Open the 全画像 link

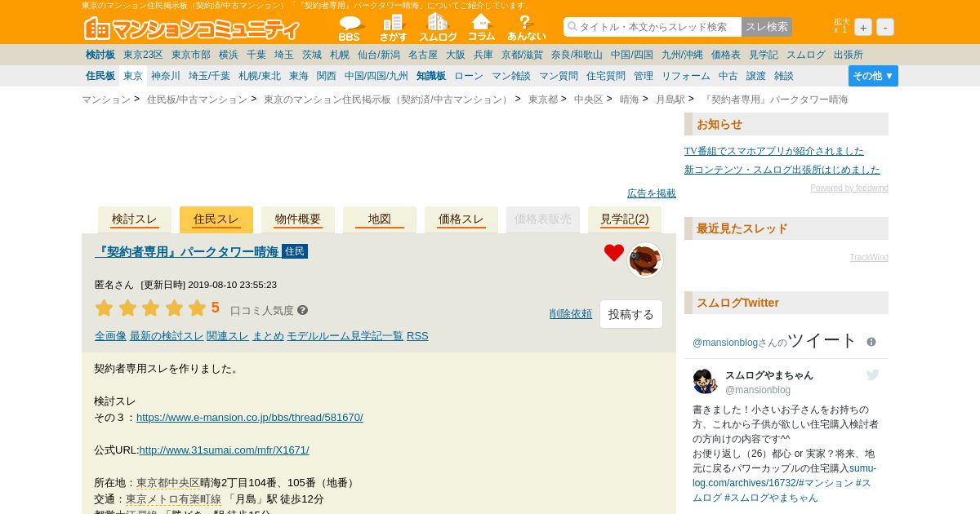coord(110,336)
